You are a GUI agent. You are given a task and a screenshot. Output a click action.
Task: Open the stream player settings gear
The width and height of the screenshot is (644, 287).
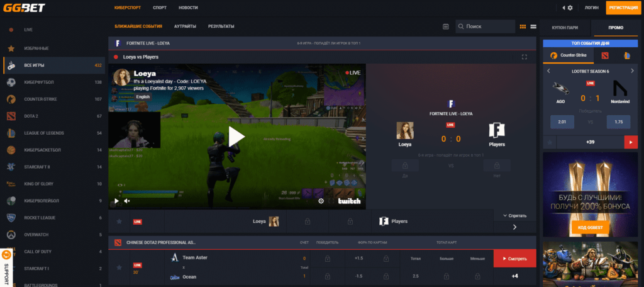321,201
